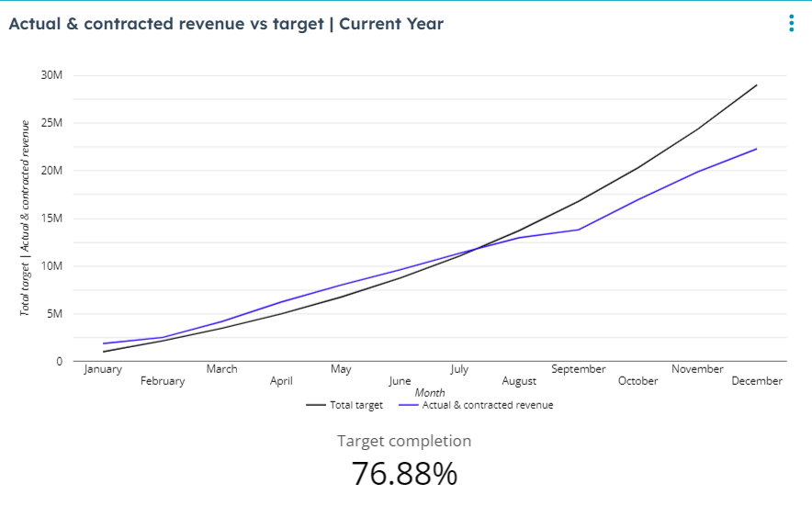This screenshot has height=506, width=812.
Task: Click the 10M y-axis tick label
Action: click(51, 265)
